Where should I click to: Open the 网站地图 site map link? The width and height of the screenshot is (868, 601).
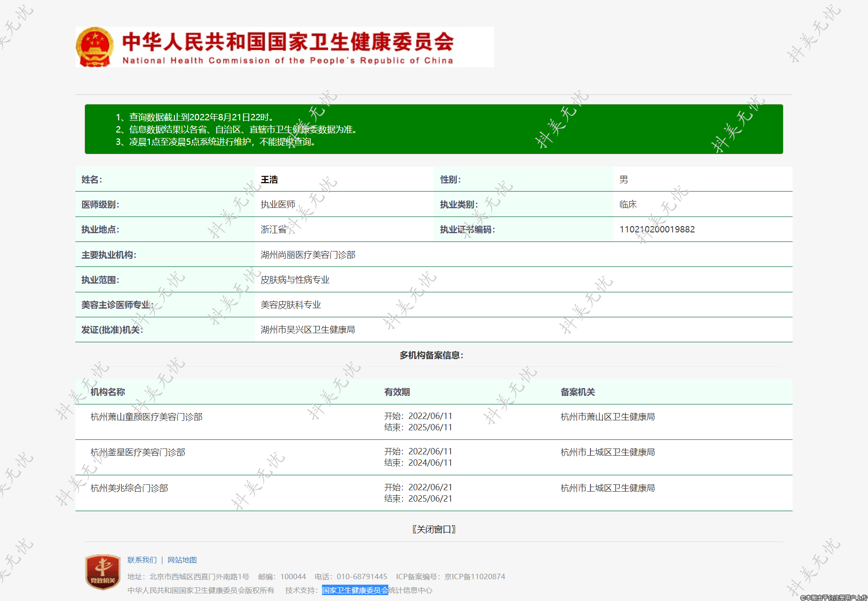click(182, 560)
